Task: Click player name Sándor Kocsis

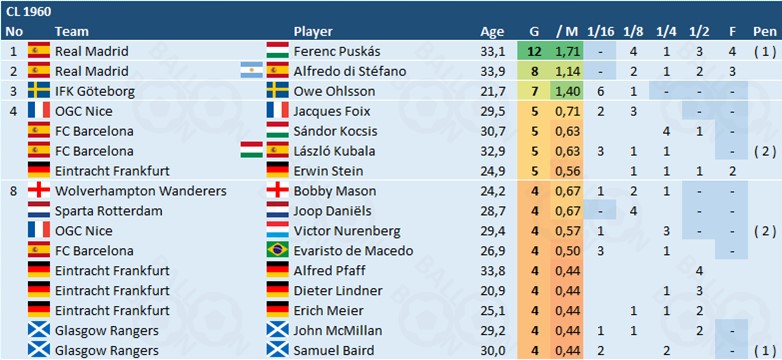Action: coord(336,131)
